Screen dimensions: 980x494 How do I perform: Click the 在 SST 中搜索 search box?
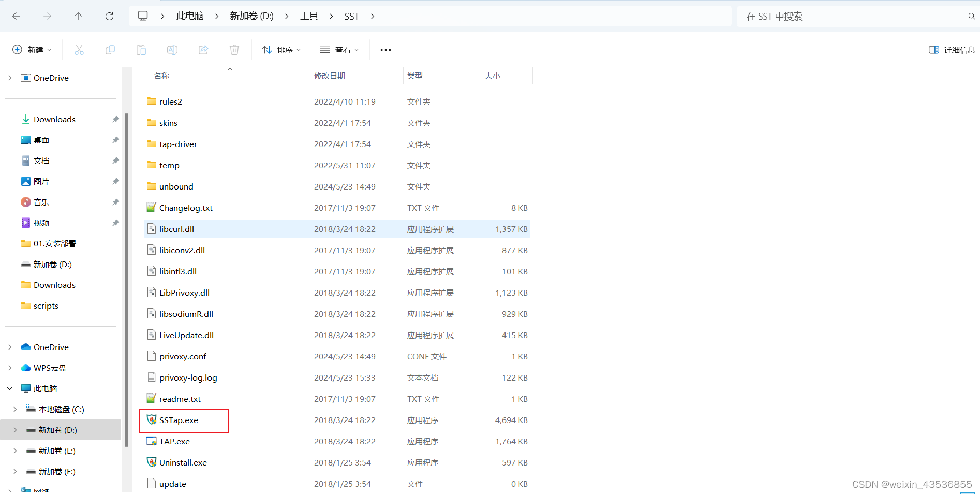pos(852,16)
